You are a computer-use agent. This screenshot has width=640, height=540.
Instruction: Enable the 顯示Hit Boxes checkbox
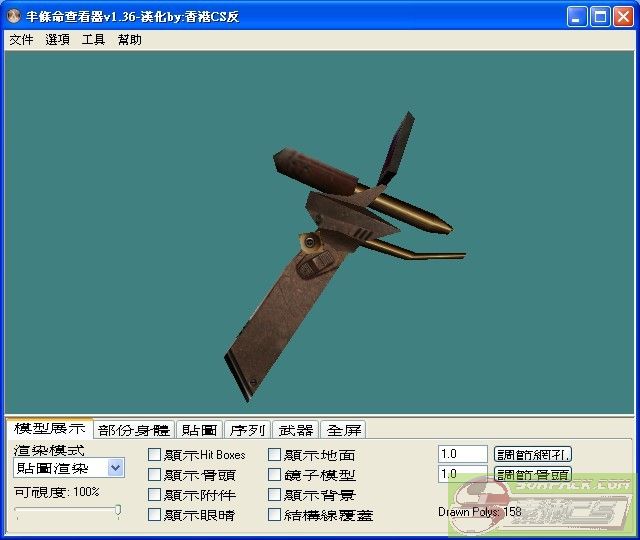(154, 455)
